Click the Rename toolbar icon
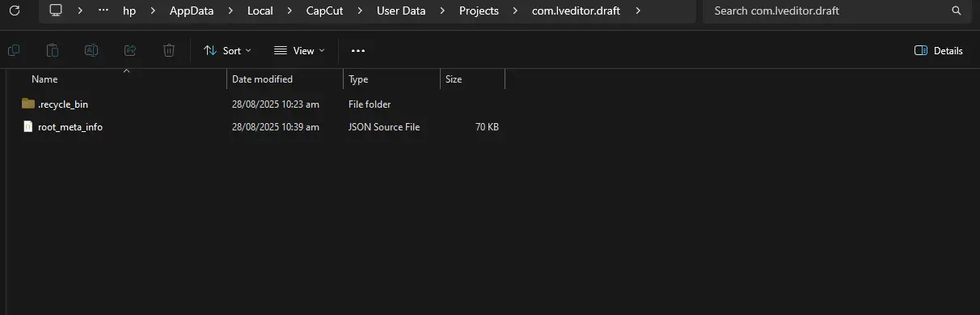This screenshot has height=315, width=980. (x=91, y=50)
